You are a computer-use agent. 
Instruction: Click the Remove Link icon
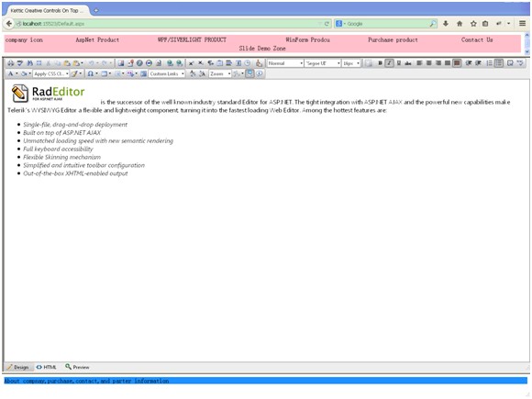(x=179, y=63)
